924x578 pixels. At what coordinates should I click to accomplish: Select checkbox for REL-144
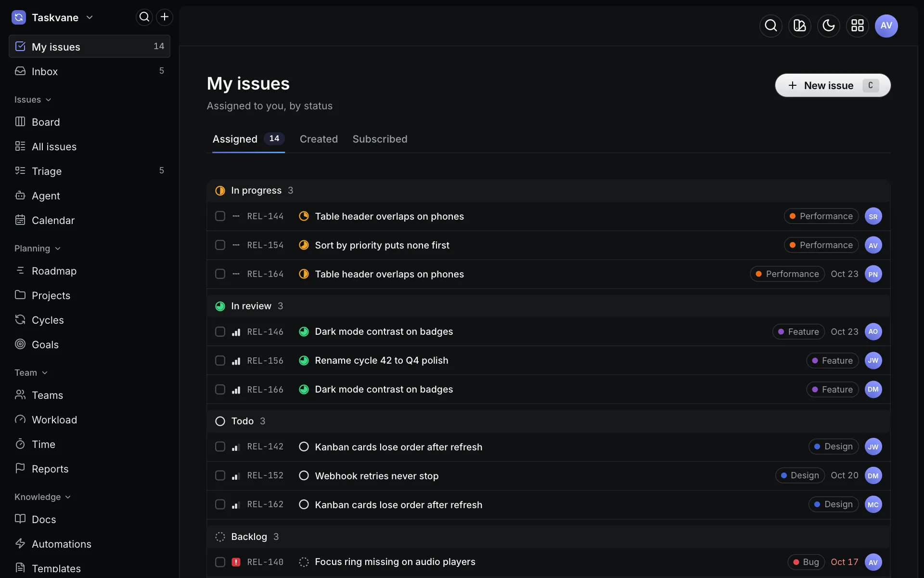click(220, 216)
